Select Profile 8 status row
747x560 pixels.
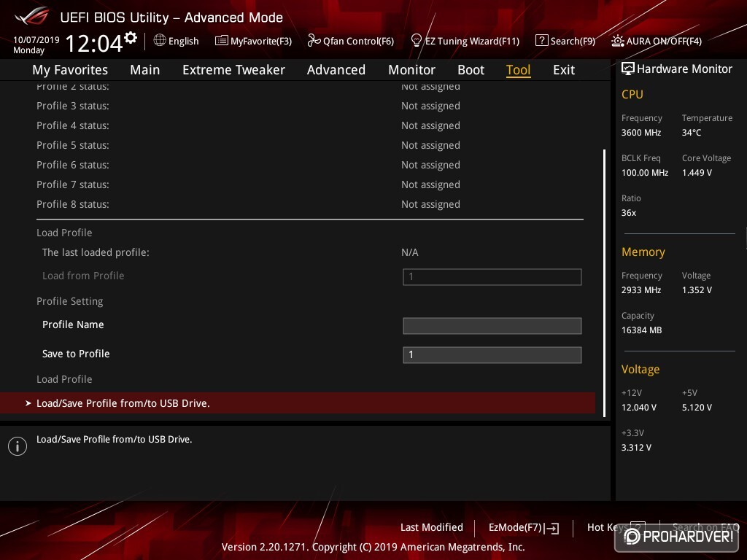(x=309, y=204)
